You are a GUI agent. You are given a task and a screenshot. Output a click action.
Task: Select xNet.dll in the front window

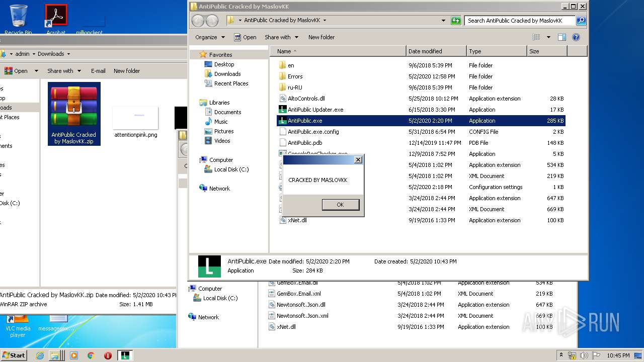pyautogui.click(x=297, y=220)
